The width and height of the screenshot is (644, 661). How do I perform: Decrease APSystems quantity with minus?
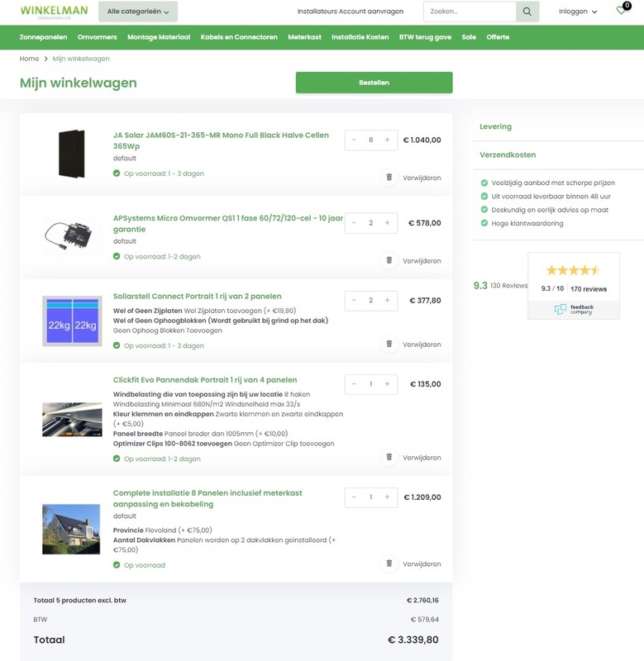pos(354,223)
